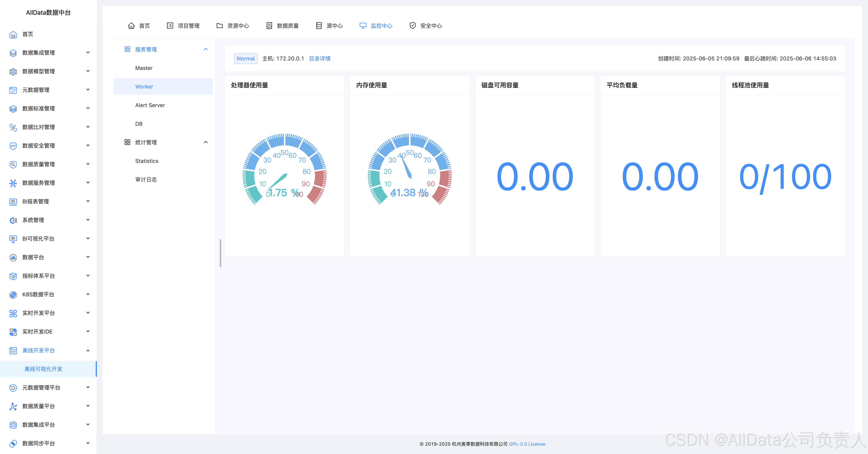868x454 pixels.
Task: Open the 首页 top navigation tab
Action: [x=139, y=26]
